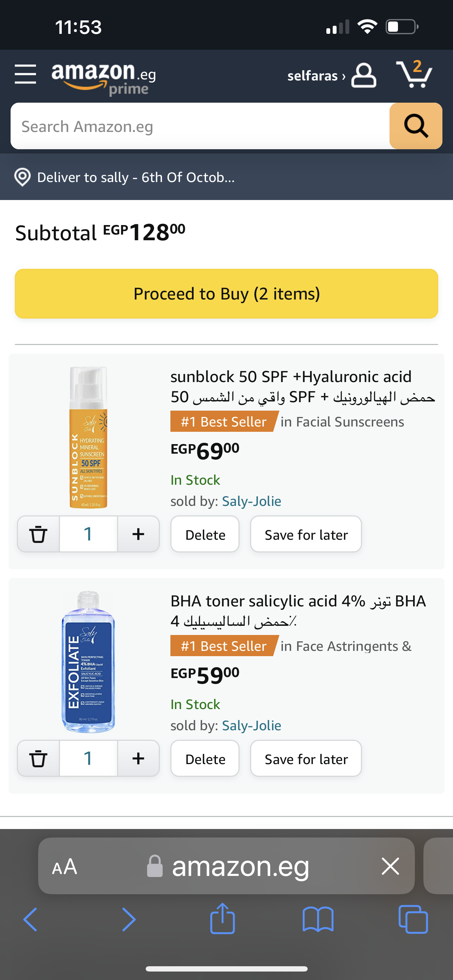This screenshot has height=980, width=453.
Task: Click Proceed to Buy (2 items)
Action: (226, 294)
